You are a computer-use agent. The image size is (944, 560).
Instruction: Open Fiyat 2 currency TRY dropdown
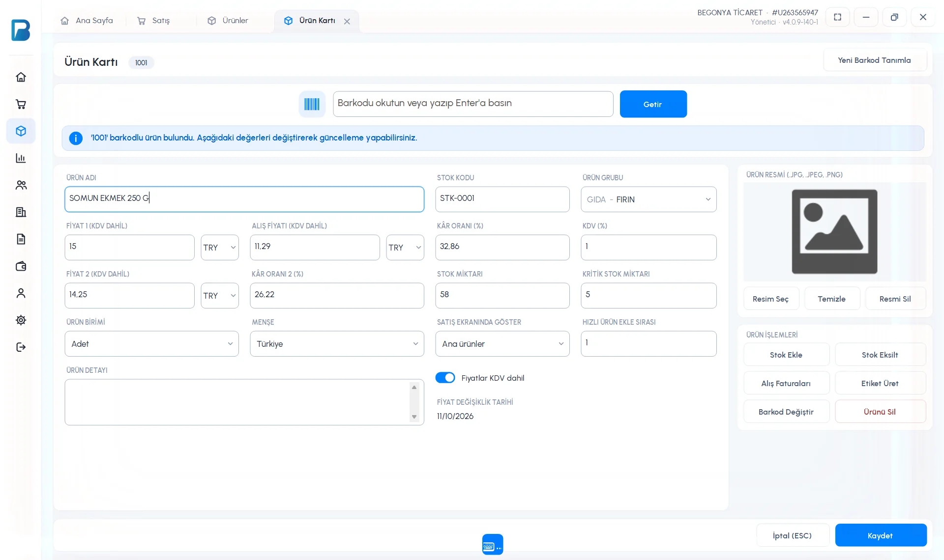point(219,296)
